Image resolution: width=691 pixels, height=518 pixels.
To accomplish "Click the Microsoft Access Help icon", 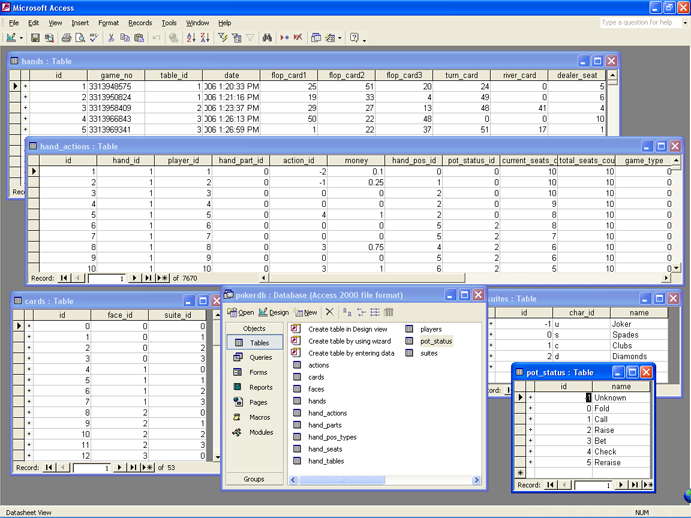I will (x=354, y=38).
